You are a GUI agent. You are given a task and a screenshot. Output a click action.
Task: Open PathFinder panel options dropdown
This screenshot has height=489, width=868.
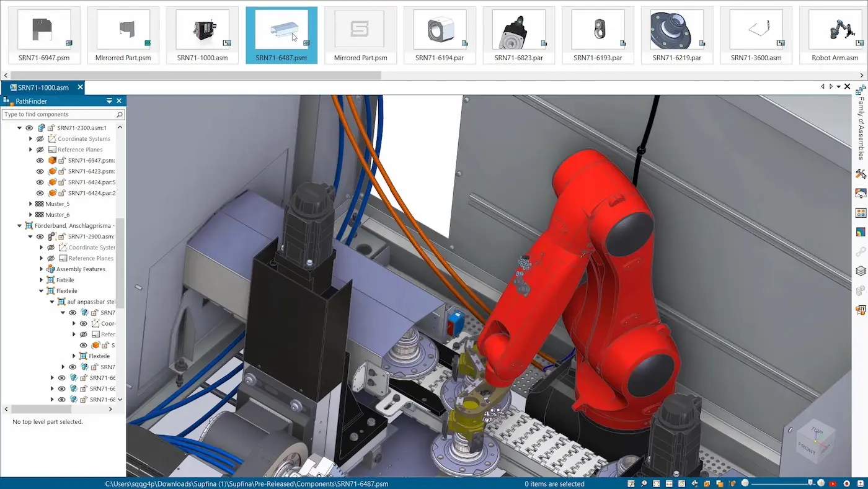pos(109,101)
